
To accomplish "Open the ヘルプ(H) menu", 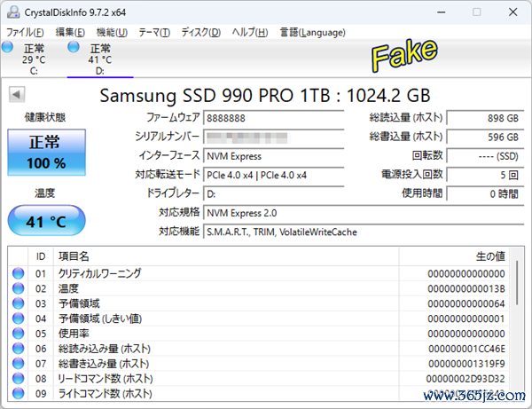I will click(250, 33).
